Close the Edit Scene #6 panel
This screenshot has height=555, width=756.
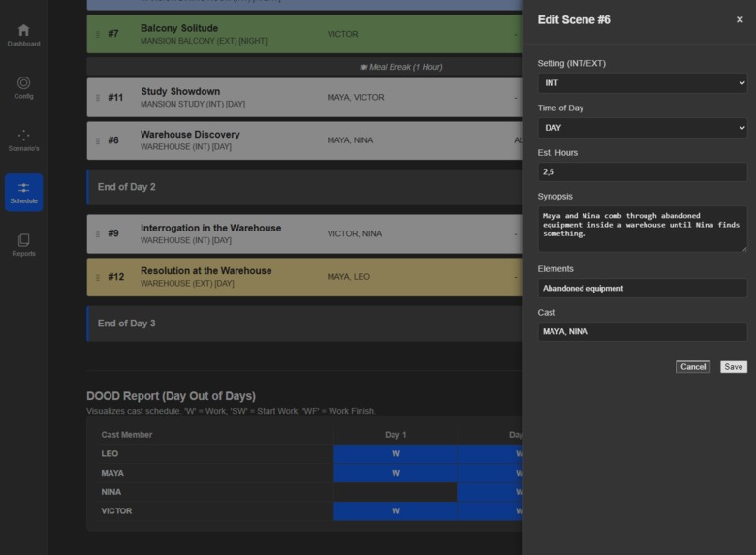tap(740, 19)
